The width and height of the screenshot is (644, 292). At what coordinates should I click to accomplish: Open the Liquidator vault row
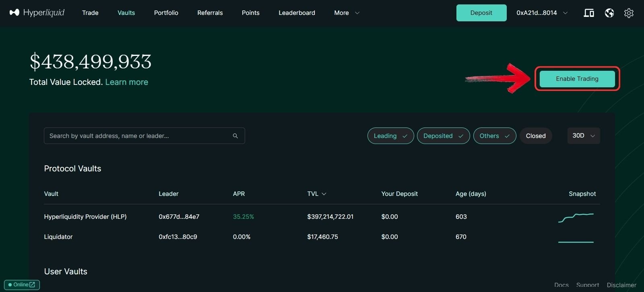click(322, 237)
